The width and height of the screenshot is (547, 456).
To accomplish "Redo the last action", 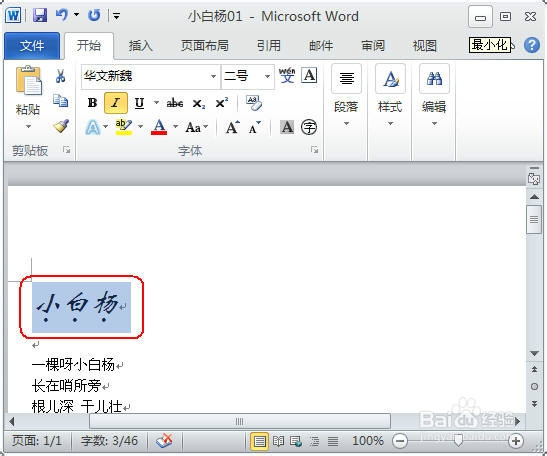I will click(94, 15).
